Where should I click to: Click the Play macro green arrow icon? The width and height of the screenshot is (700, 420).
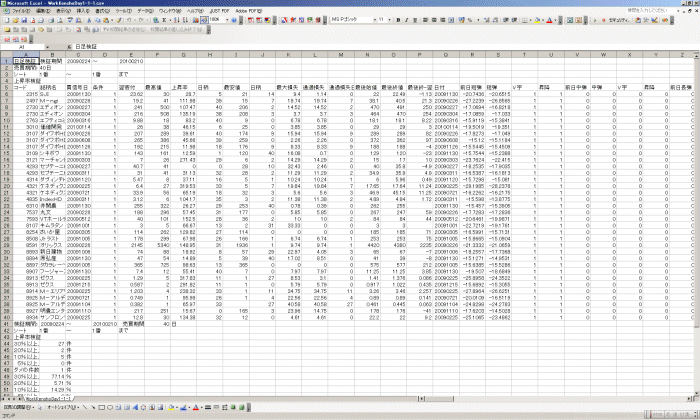tap(595, 20)
